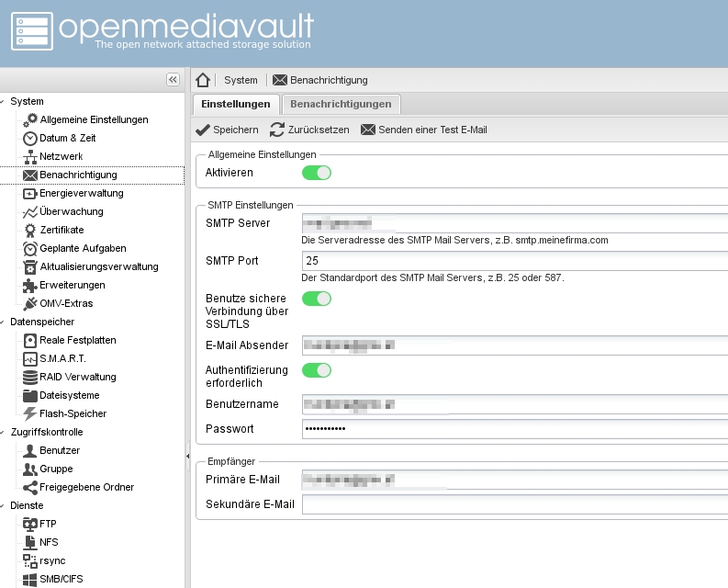The image size is (728, 588).
Task: Click the Allgemeine Einstellungen gear icon
Action: point(30,120)
